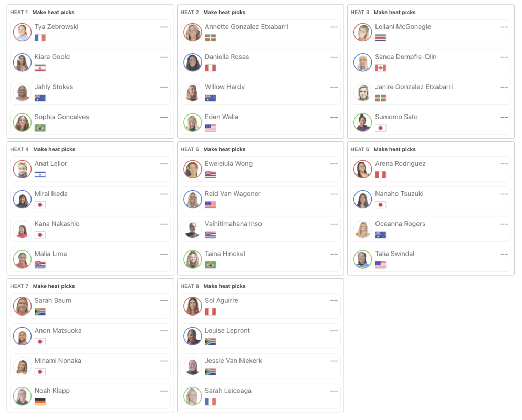
Task: Click Tya Zebrowski's avatar photo
Action: pos(22,33)
